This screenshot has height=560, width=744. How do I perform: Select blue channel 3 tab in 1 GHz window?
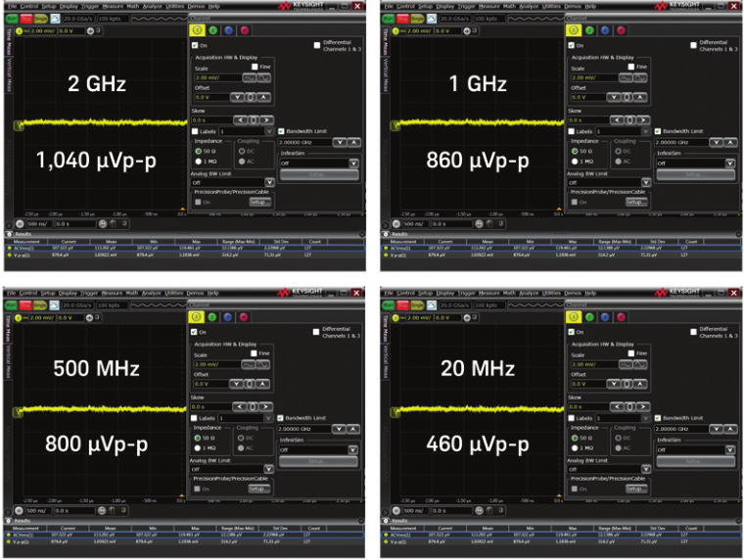click(x=605, y=30)
